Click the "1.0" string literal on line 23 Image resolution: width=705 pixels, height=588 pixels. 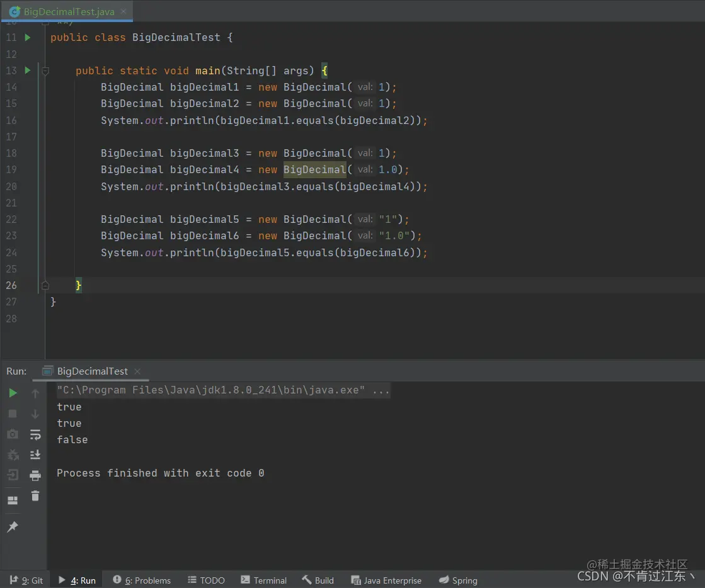pos(394,236)
